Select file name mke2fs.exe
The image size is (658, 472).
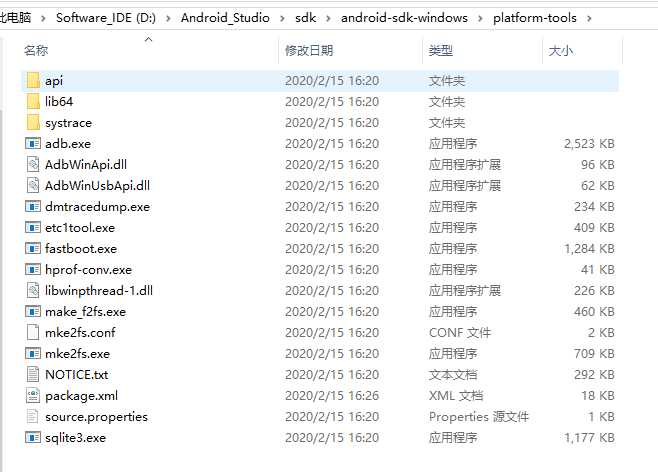pos(78,353)
